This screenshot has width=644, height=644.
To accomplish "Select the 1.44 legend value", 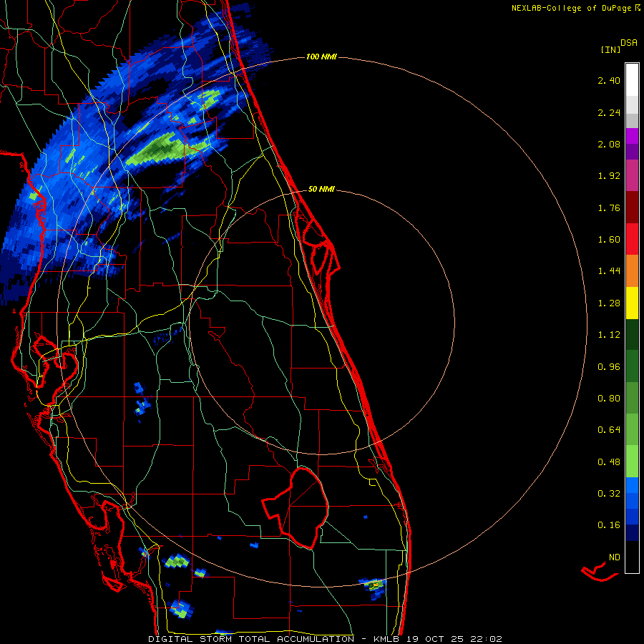I will (609, 271).
